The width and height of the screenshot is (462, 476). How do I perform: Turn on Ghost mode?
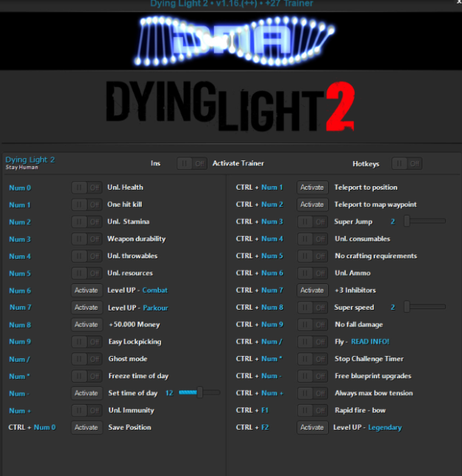coord(87,359)
